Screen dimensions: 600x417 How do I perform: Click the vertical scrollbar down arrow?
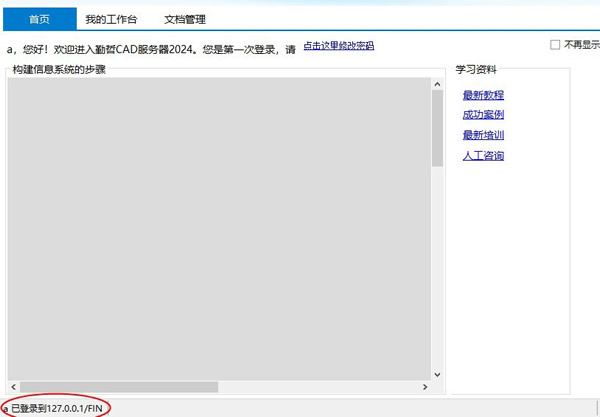pyautogui.click(x=437, y=372)
